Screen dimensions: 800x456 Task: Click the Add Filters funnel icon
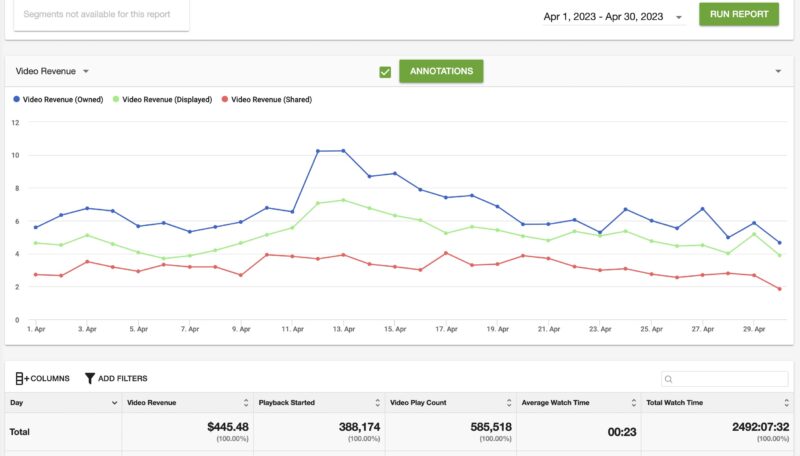[x=90, y=379]
